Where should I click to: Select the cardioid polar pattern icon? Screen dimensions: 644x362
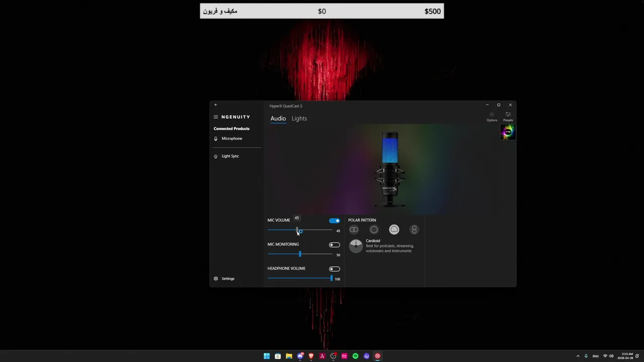(394, 230)
